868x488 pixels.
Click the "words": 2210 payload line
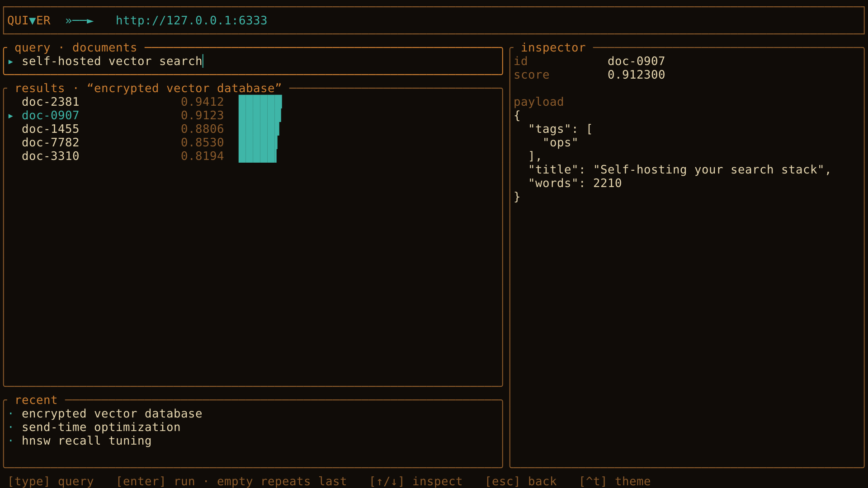point(575,183)
